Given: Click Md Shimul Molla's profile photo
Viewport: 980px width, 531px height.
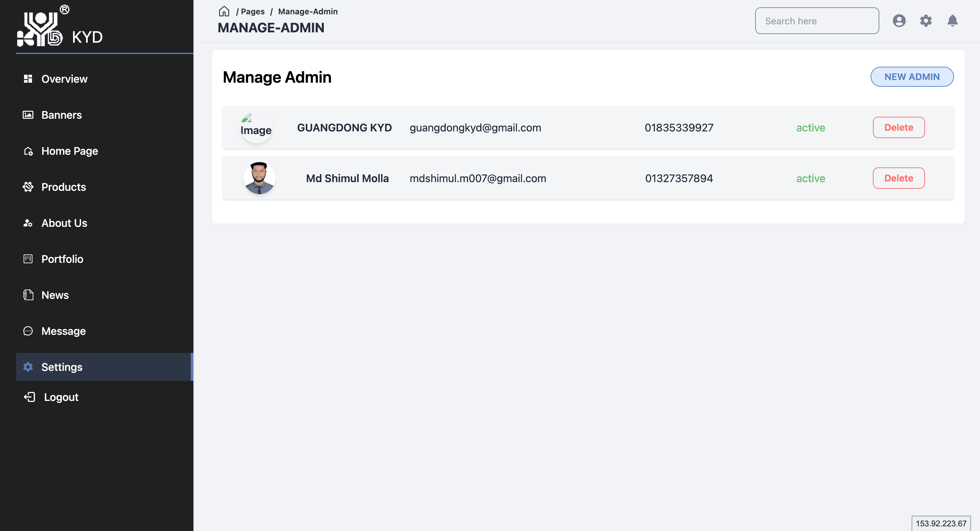Looking at the screenshot, I should pos(259,178).
